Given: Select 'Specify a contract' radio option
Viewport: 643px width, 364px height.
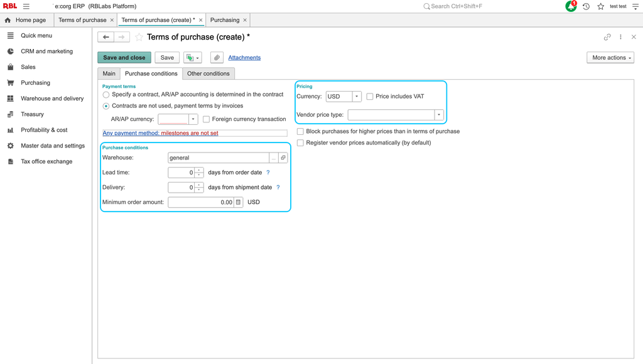Looking at the screenshot, I should pos(106,95).
